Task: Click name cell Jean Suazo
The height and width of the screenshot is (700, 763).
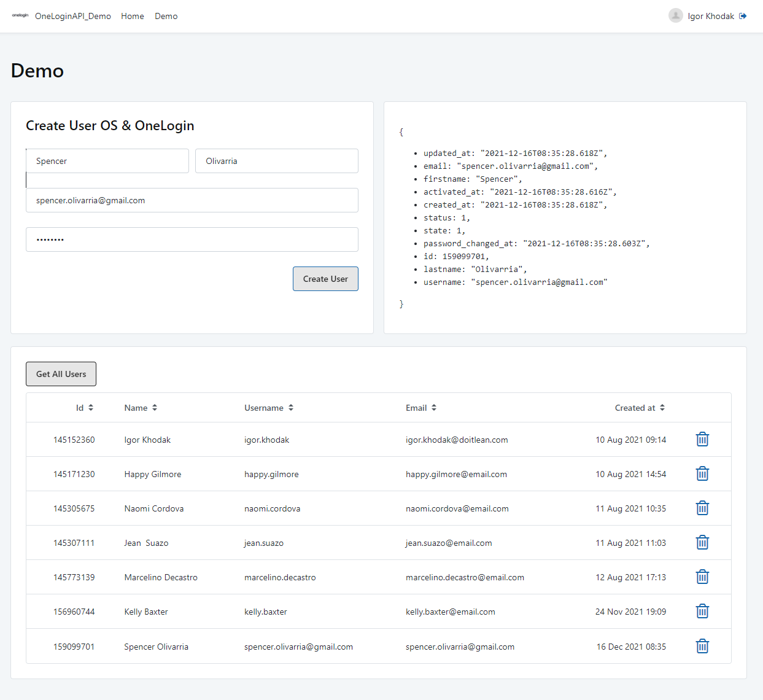Action: pyautogui.click(x=146, y=543)
